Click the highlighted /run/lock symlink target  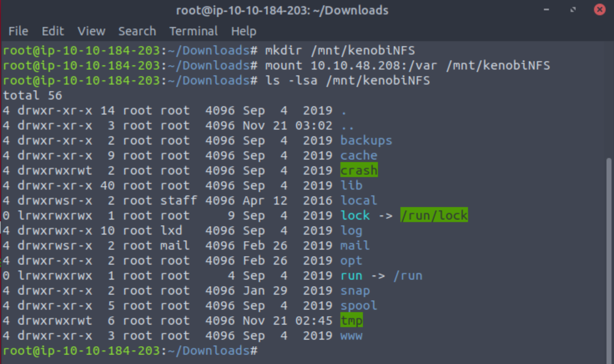click(x=434, y=216)
